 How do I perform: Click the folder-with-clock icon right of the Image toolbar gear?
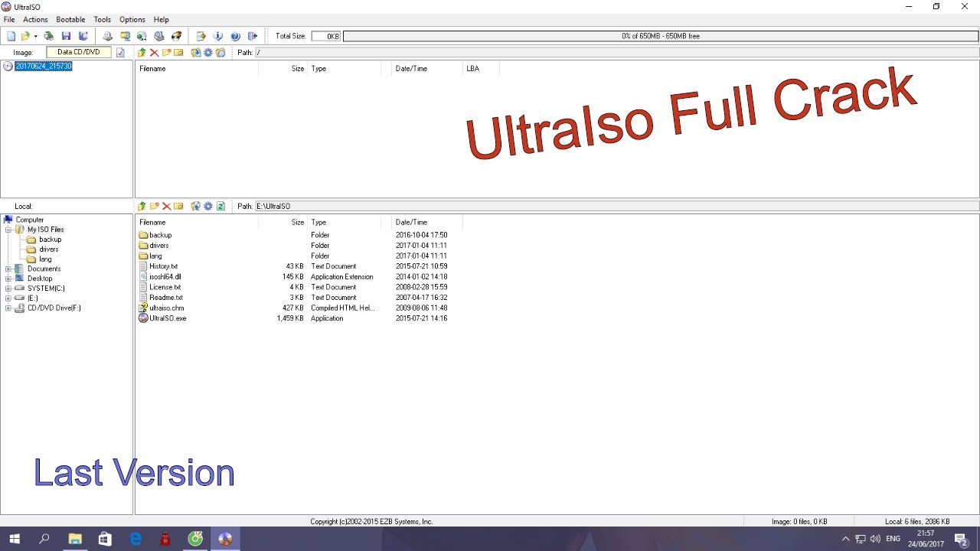click(x=220, y=53)
